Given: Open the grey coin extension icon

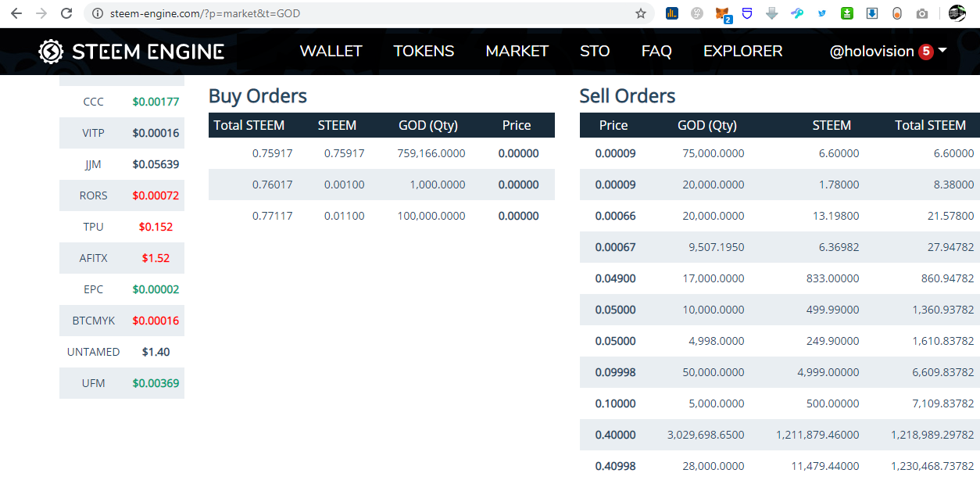Looking at the screenshot, I should pyautogui.click(x=697, y=13).
